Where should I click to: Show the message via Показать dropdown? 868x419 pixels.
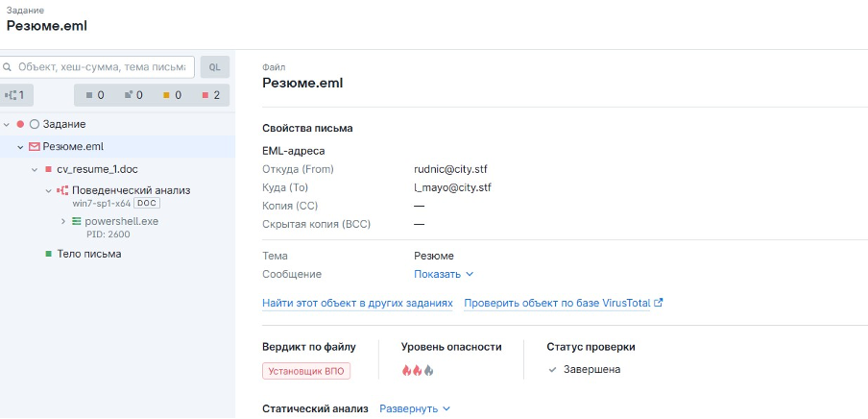coord(444,274)
